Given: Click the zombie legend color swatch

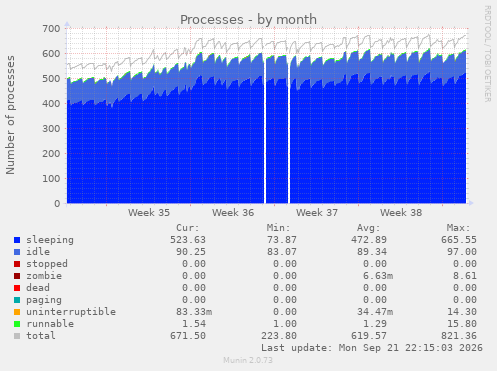Looking at the screenshot, I should [x=17, y=276].
